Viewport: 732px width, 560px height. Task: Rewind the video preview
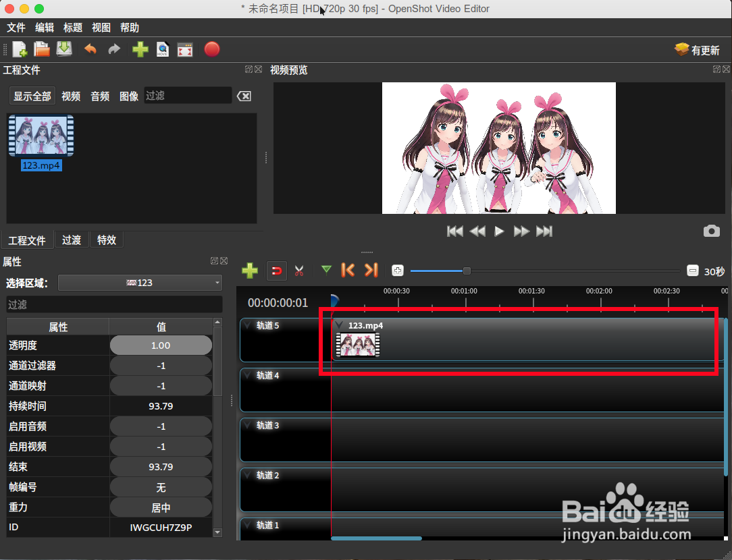(477, 231)
